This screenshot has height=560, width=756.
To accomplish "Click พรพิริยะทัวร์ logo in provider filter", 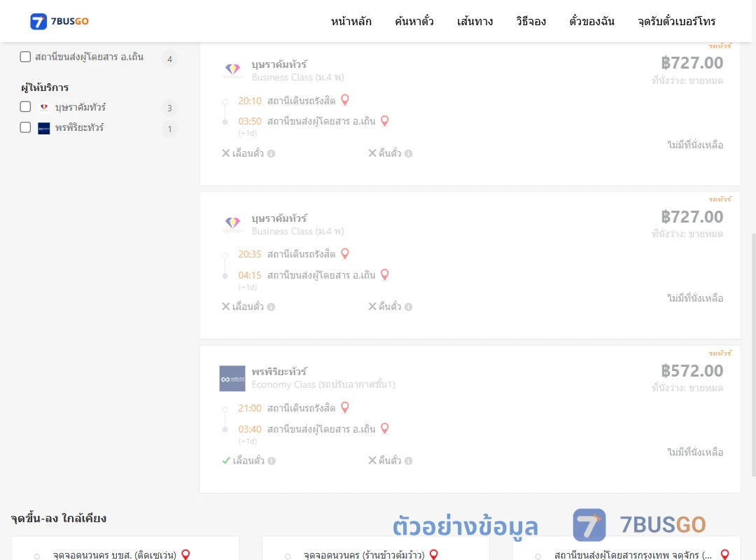I will click(44, 128).
